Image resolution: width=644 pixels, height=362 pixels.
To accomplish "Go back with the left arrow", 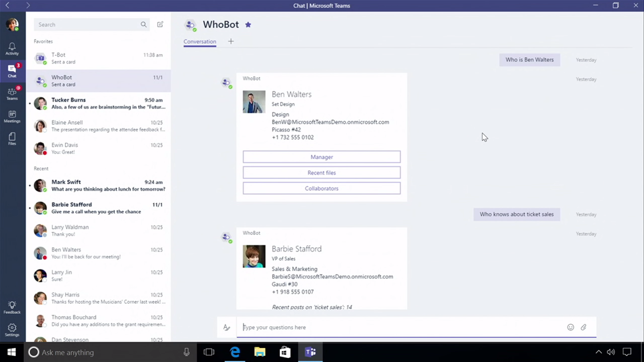I will (7, 5).
